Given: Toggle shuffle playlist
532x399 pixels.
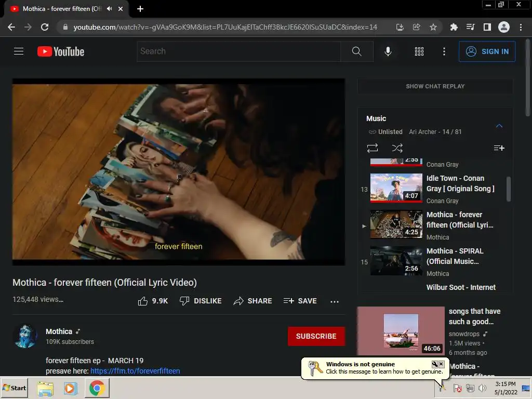Looking at the screenshot, I should (x=397, y=148).
